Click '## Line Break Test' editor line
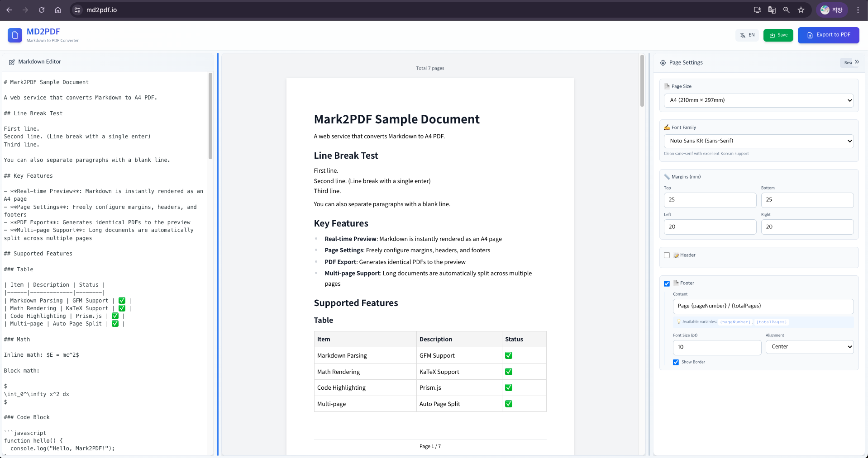The height and width of the screenshot is (458, 868). [33, 113]
